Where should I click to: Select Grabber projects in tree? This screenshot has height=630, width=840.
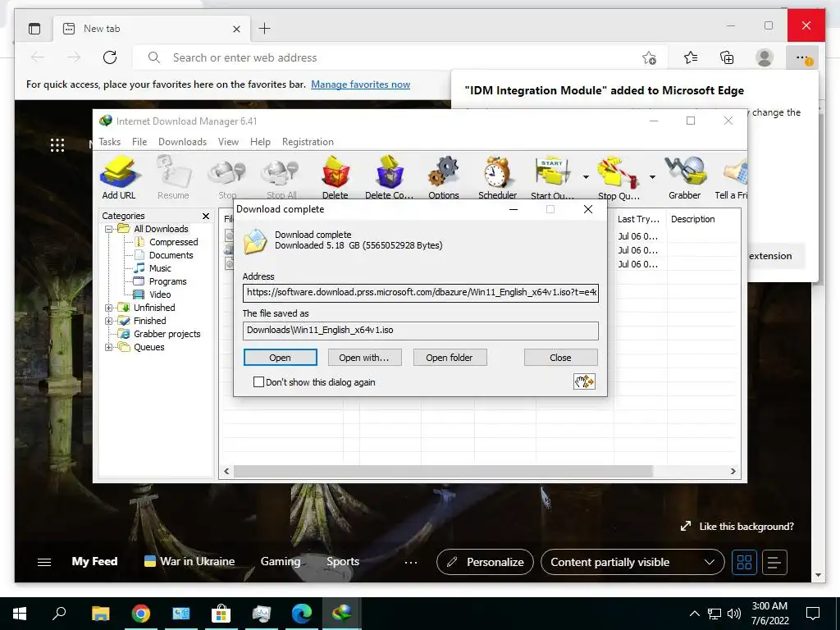[167, 335]
